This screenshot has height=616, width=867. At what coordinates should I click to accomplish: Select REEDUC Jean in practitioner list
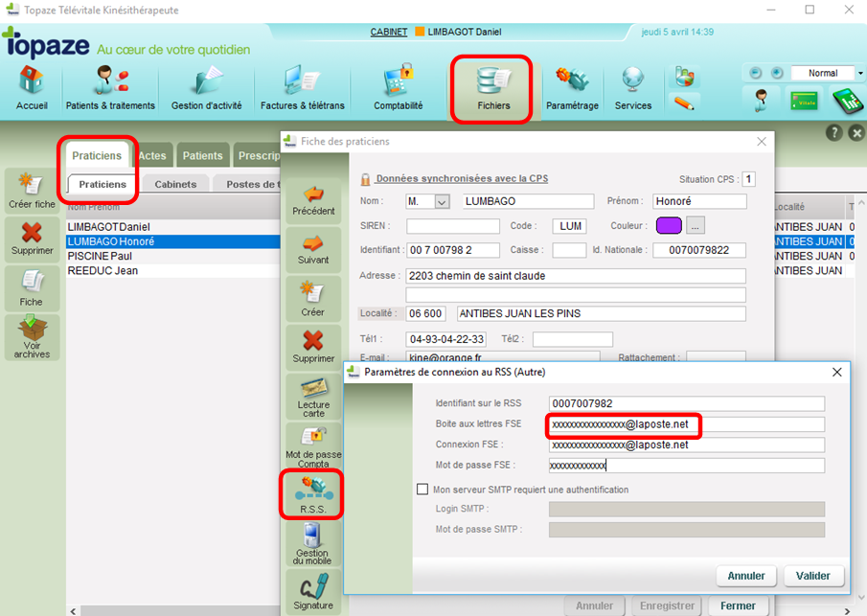[173, 270]
